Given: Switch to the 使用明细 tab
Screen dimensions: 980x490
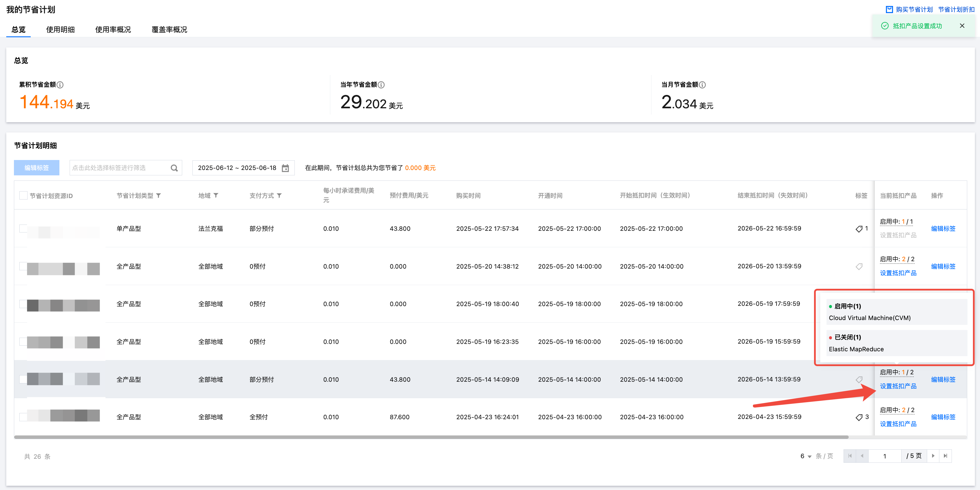Looking at the screenshot, I should (x=60, y=30).
